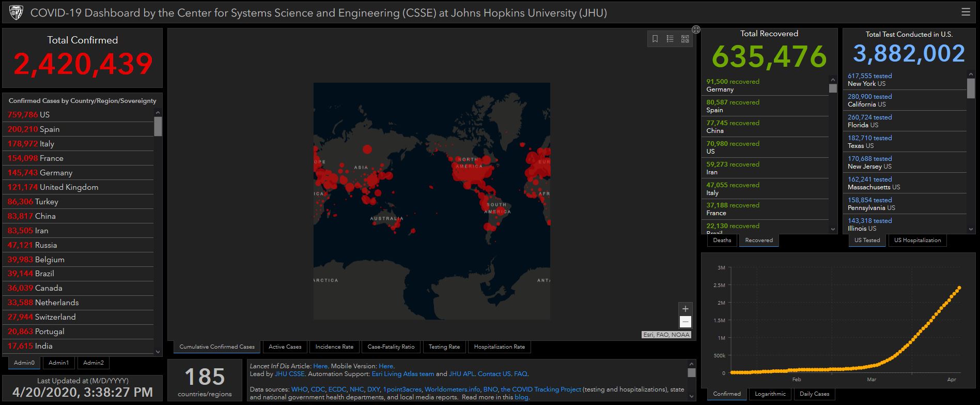Click the Contact US link
Screen dimensions: 980x405
(x=494, y=374)
